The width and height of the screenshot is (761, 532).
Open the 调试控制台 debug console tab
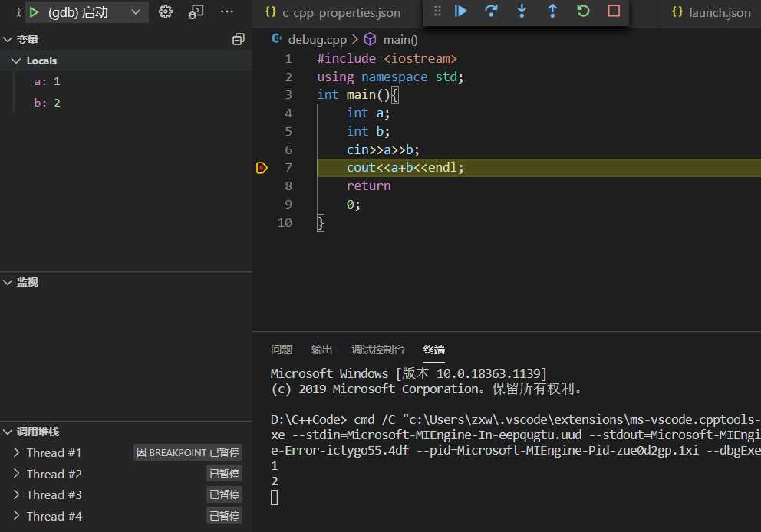[x=378, y=350]
